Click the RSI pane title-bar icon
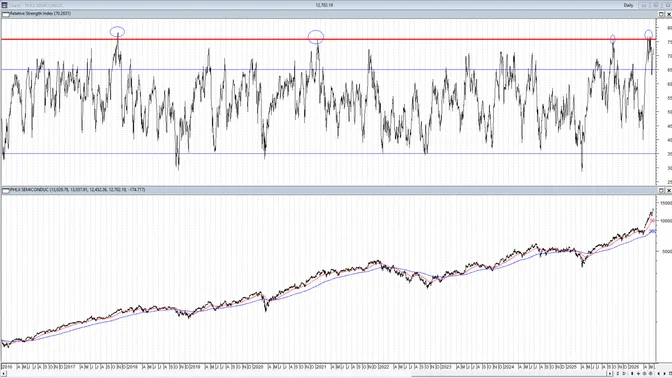The width and height of the screenshot is (672, 378). click(x=6, y=14)
